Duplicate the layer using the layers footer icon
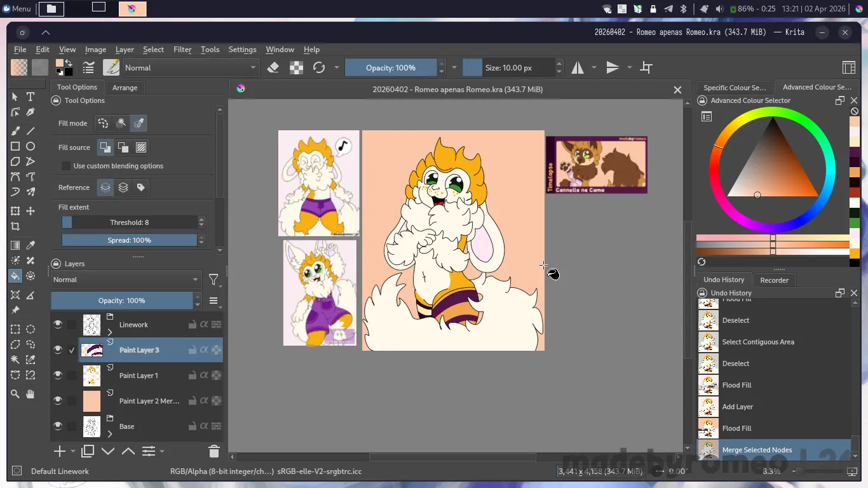This screenshot has height=488, width=868. click(88, 451)
